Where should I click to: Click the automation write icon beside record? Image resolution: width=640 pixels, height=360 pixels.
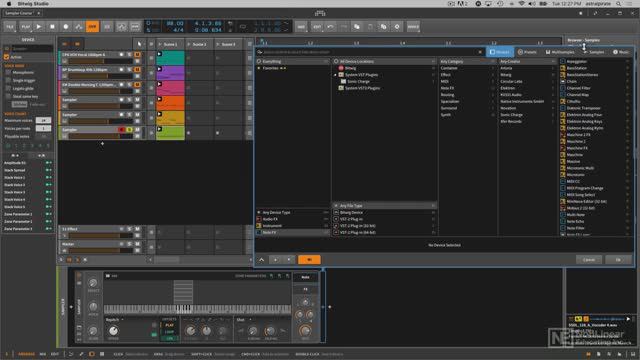tap(79, 27)
